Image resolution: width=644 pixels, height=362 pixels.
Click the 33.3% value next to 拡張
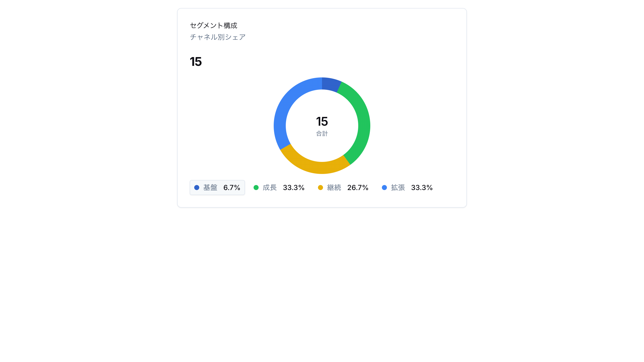pos(422,188)
